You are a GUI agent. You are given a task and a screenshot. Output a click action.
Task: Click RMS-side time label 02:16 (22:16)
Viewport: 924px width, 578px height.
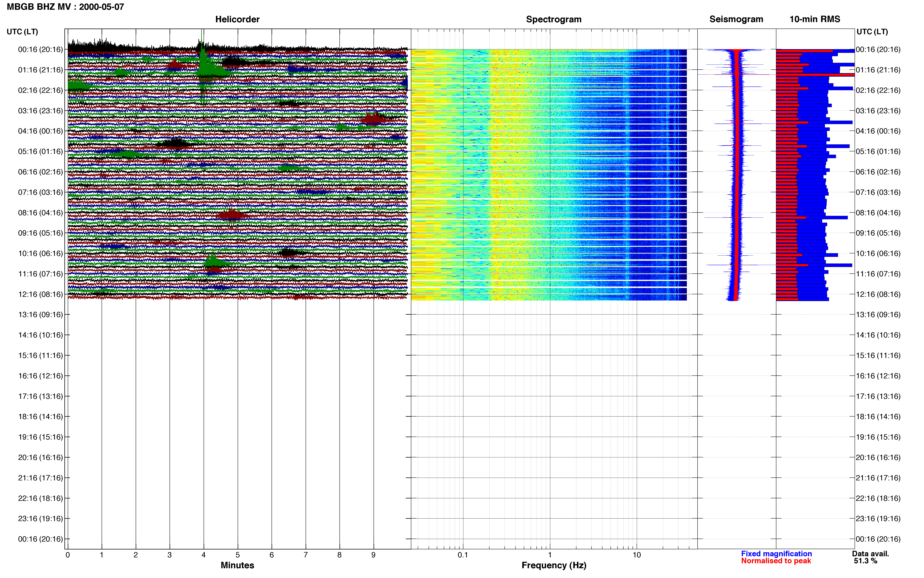(x=878, y=90)
